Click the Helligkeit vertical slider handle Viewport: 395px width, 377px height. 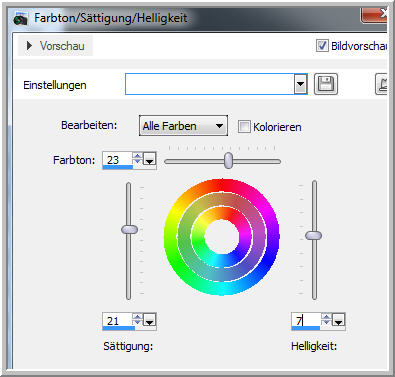pyautogui.click(x=314, y=235)
